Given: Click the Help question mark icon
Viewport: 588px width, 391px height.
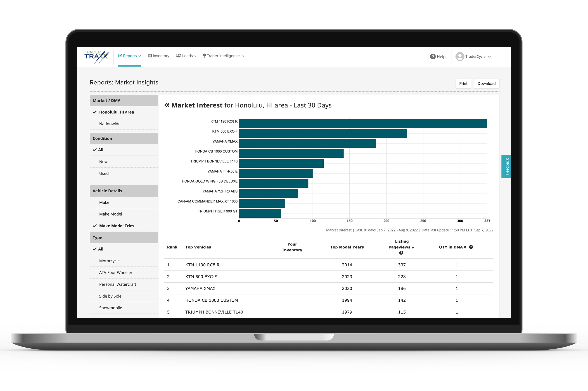Looking at the screenshot, I should click(x=433, y=57).
